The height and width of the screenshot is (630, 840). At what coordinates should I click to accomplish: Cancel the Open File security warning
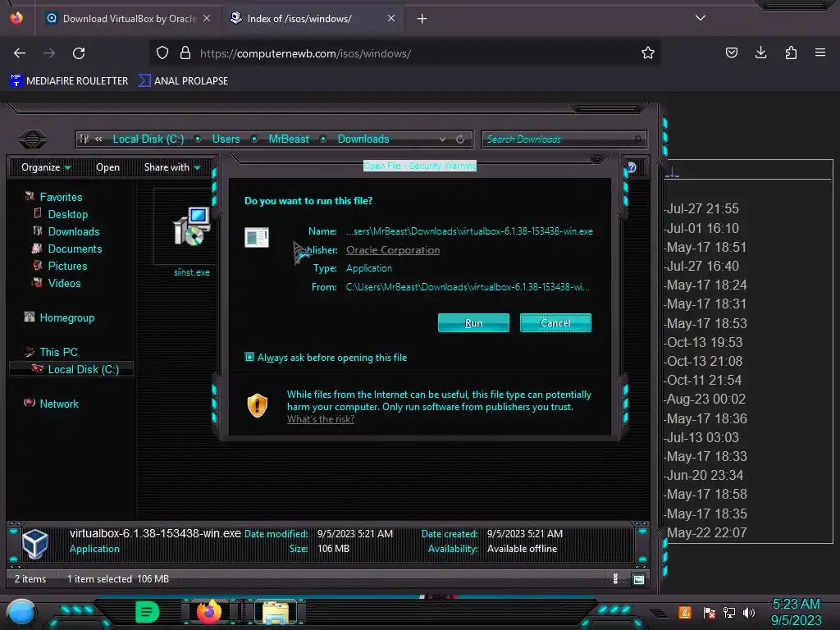555,323
